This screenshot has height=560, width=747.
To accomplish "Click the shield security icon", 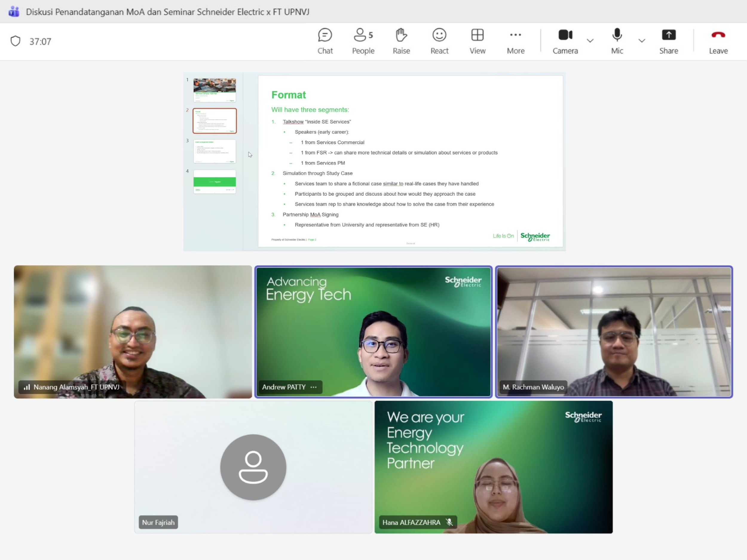I will click(16, 41).
